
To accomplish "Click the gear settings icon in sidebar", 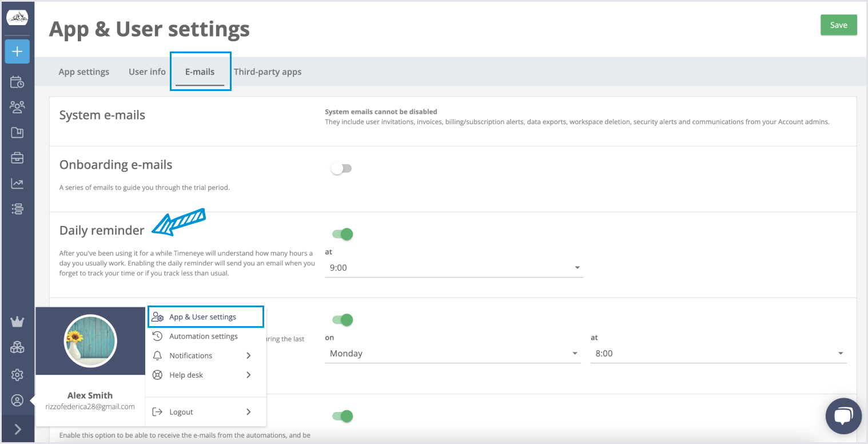I will tap(17, 375).
